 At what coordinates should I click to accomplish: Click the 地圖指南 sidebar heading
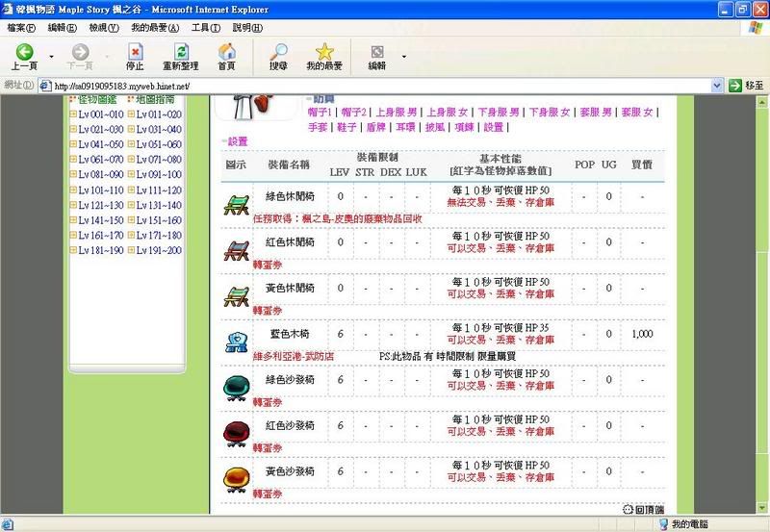[x=155, y=100]
